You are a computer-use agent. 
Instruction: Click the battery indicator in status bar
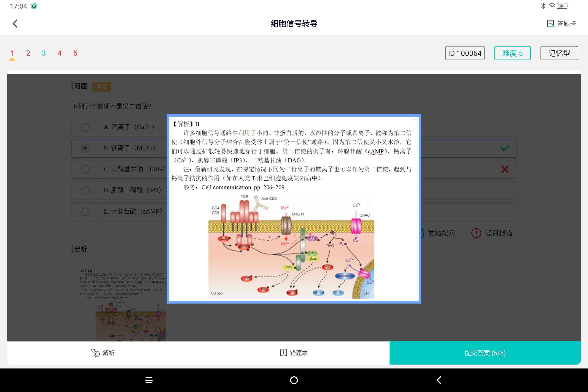pos(563,6)
